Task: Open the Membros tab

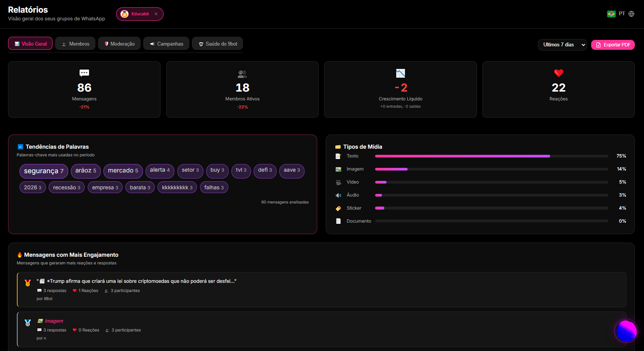Action: [75, 44]
